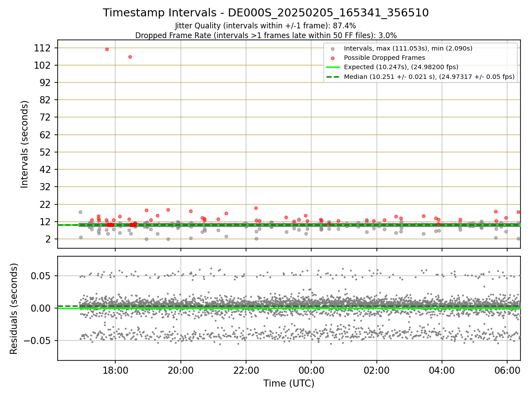The height and width of the screenshot is (399, 532).
Task: Click the red outlier point near 107 seconds
Action: coord(130,57)
